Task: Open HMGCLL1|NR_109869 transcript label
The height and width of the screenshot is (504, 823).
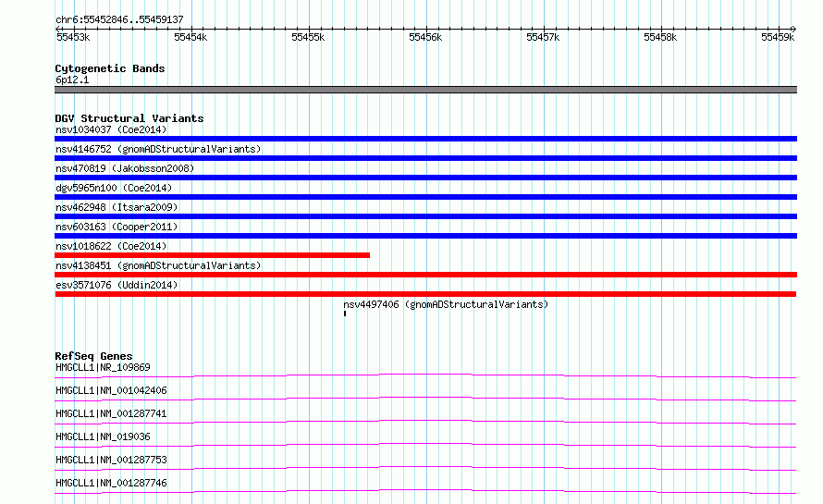Action: click(x=103, y=367)
